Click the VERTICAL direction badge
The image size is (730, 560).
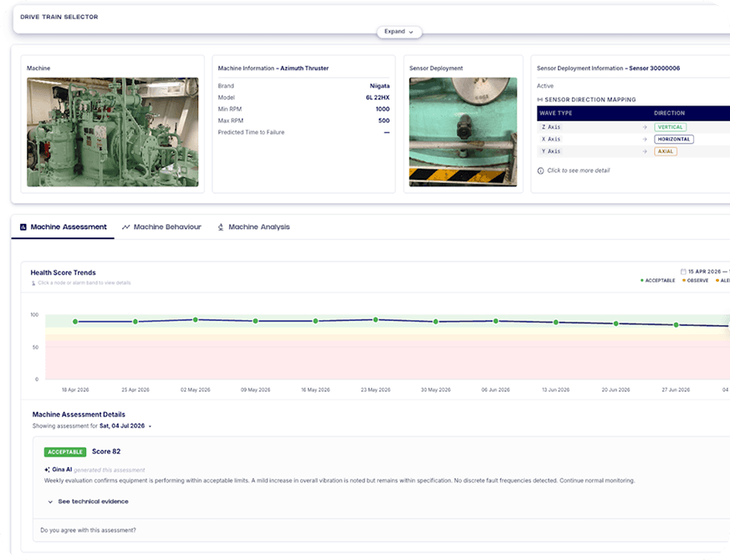[x=670, y=127]
